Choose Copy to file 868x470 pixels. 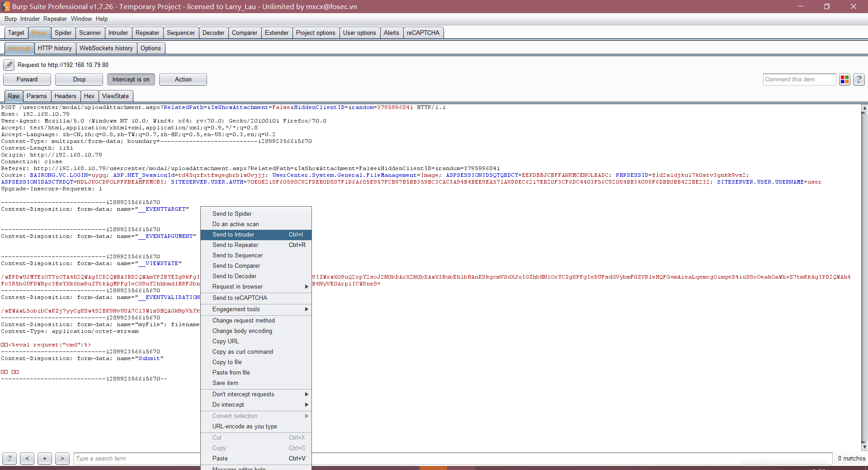(x=256, y=362)
